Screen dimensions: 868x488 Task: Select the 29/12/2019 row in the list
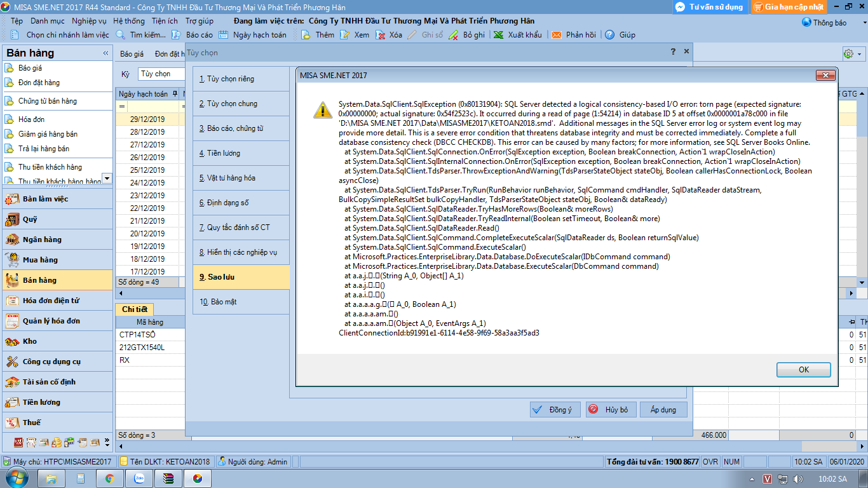[x=147, y=119]
